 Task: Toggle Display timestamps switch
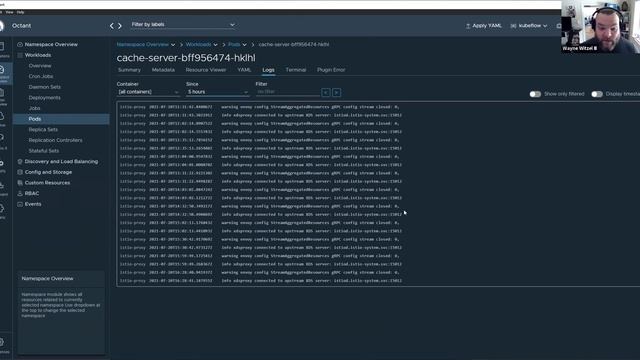click(597, 94)
